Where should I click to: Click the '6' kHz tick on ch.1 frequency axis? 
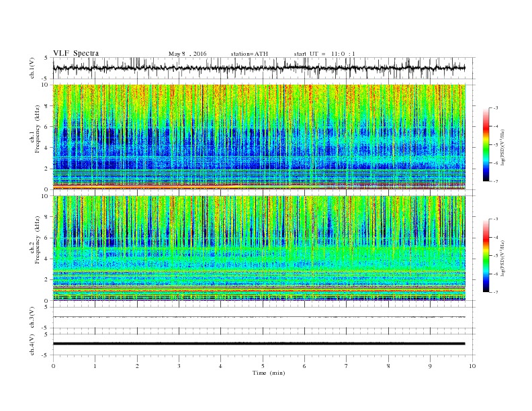pyautogui.click(x=46, y=127)
